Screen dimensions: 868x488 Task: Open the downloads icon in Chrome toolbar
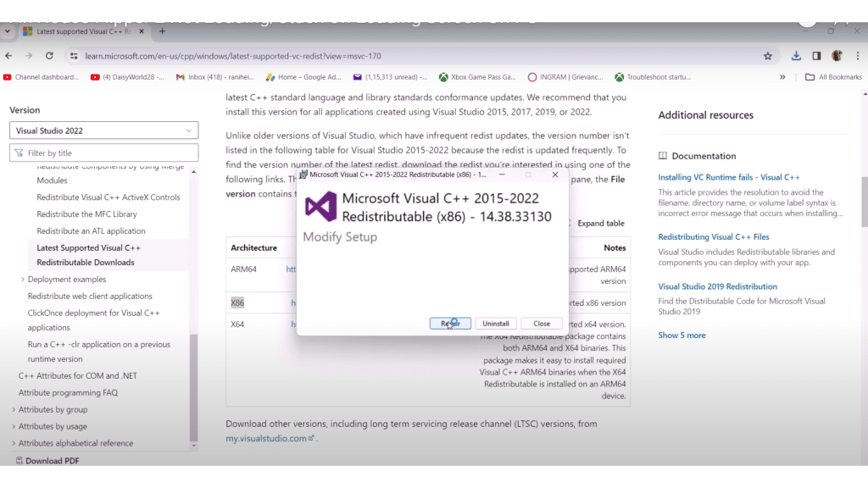click(x=796, y=56)
